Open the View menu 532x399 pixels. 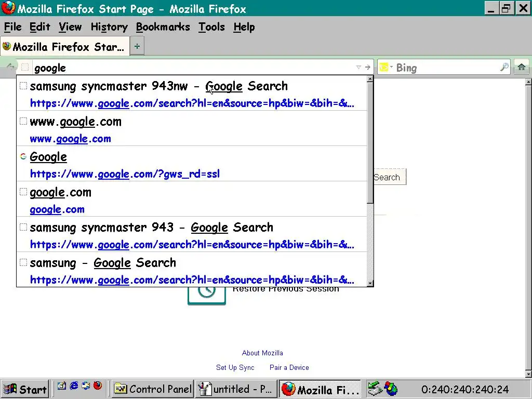(70, 27)
